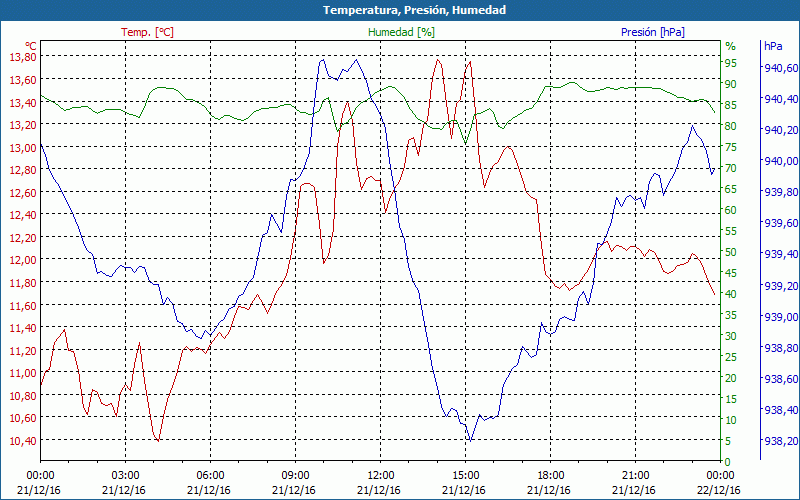Viewport: 800px width, 500px height.
Task: Click the 21:00 time axis label
Action: pos(636,474)
